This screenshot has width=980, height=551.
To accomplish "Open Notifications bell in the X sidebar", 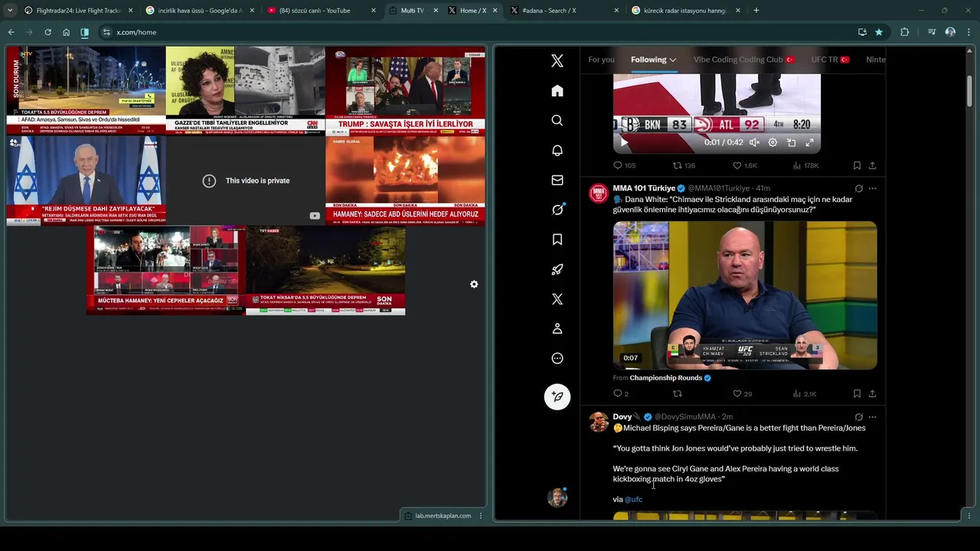I will (557, 151).
